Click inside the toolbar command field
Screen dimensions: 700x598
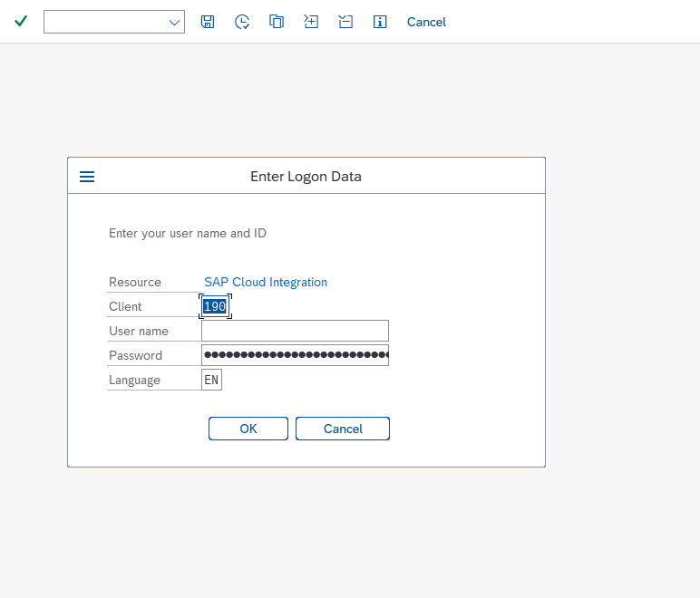coord(104,23)
